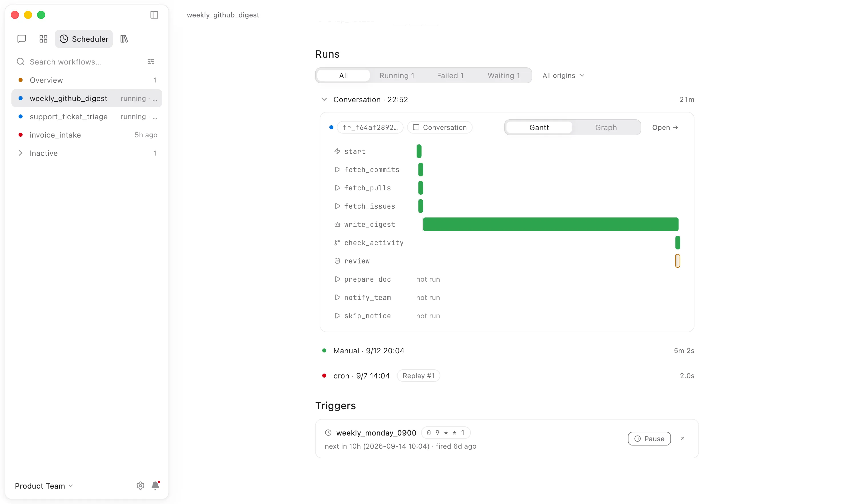Open the chat conversations icon in the sidebar
The image size is (845, 504).
(x=21, y=39)
